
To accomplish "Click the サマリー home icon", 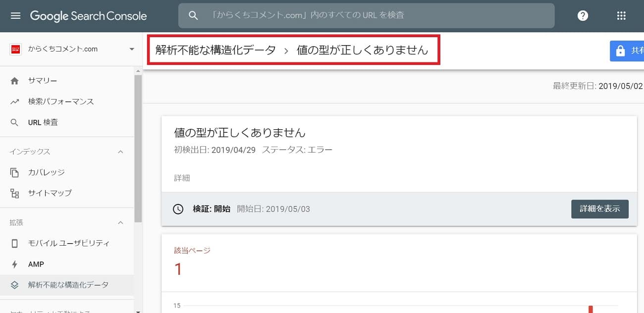I will (x=15, y=81).
